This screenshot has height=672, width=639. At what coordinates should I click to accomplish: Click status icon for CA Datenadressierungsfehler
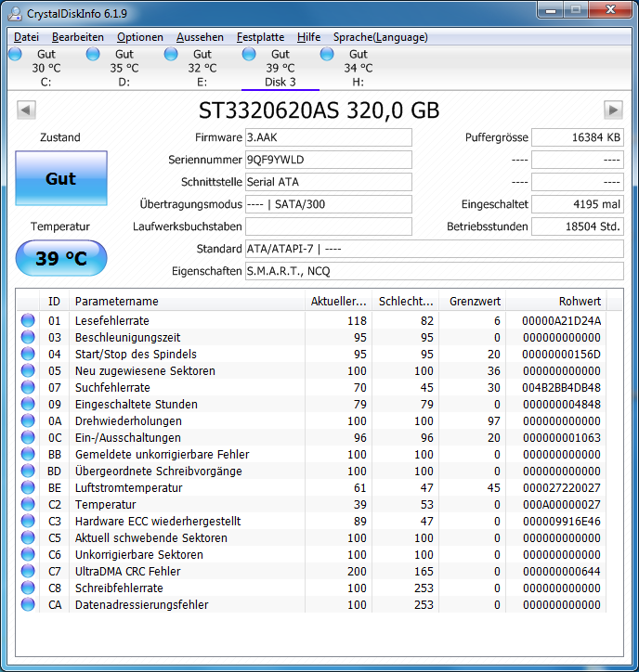(28, 605)
